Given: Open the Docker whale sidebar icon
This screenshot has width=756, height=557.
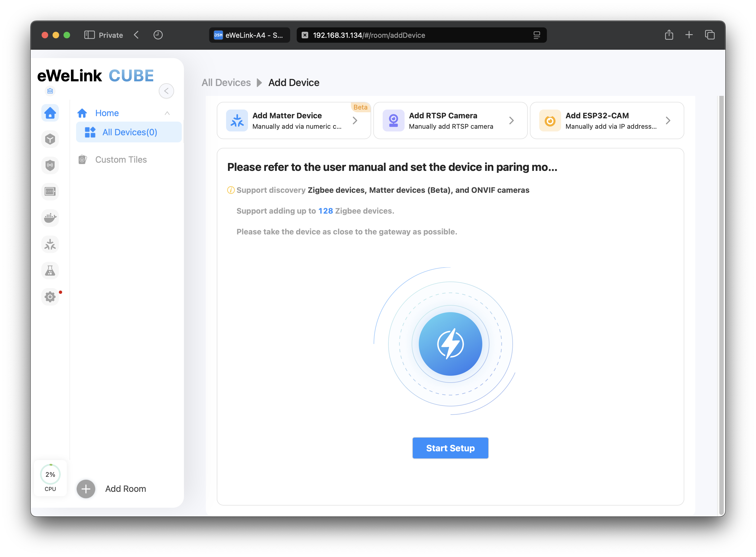Looking at the screenshot, I should pos(50,218).
